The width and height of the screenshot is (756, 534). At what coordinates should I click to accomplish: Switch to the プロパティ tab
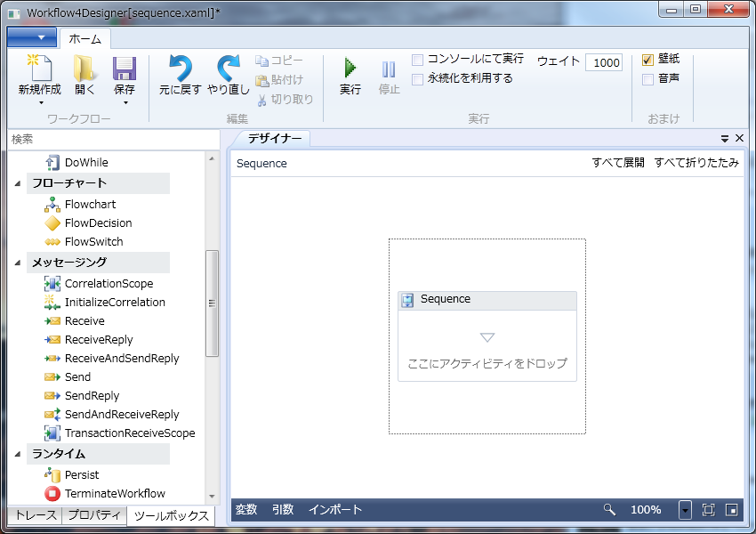(94, 514)
